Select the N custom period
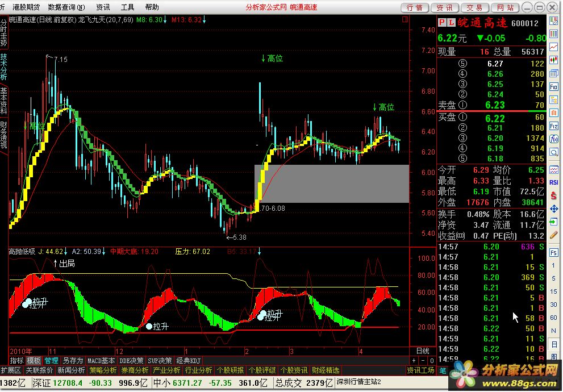 pyautogui.click(x=554, y=331)
